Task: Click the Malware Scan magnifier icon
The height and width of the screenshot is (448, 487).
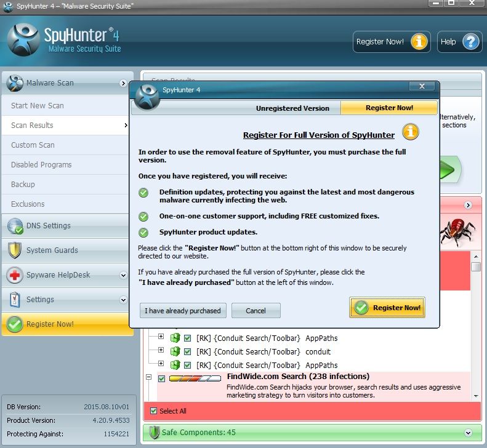Action: (x=15, y=83)
